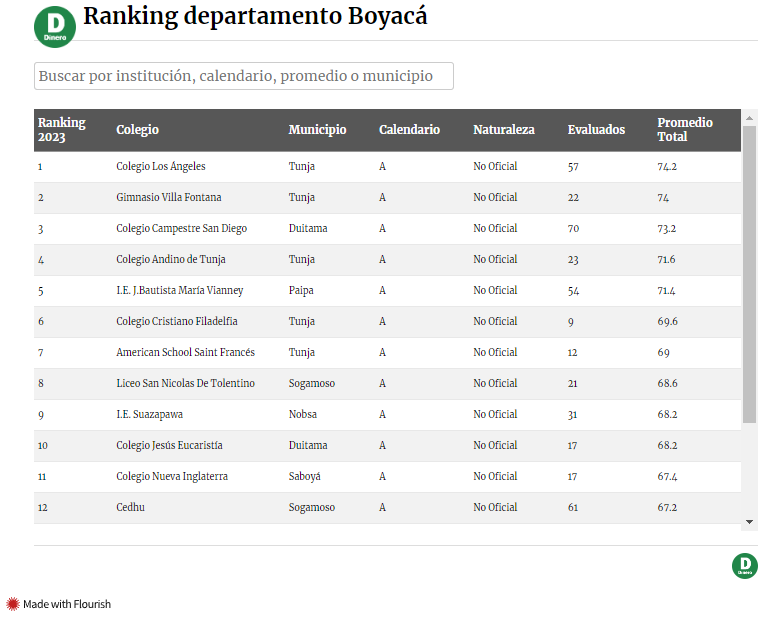This screenshot has width=779, height=620.
Task: Sort by the Ranking 2023 column header
Action: pos(62,130)
